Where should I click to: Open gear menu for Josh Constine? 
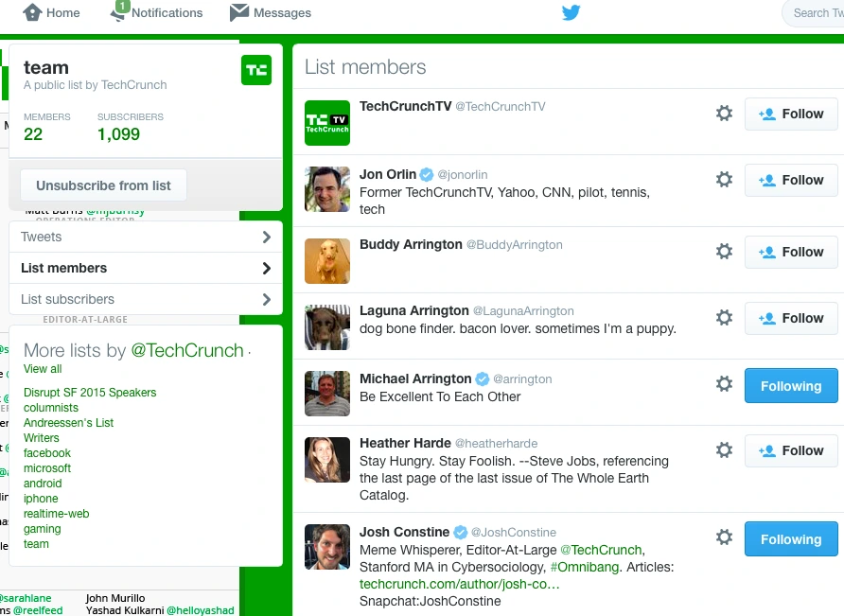(x=724, y=537)
